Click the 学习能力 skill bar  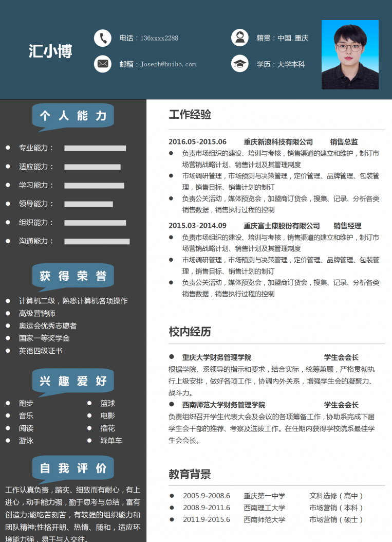pos(95,186)
